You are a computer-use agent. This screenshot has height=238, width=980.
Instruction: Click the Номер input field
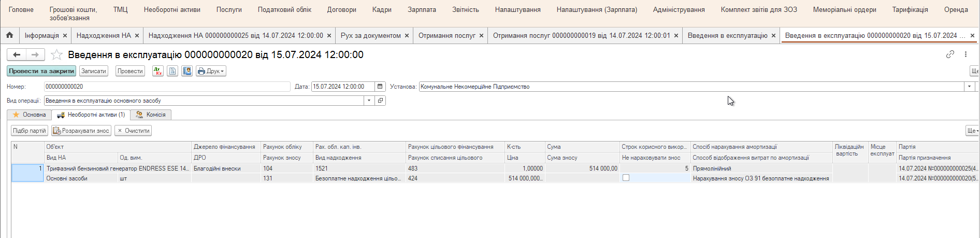pyautogui.click(x=167, y=87)
